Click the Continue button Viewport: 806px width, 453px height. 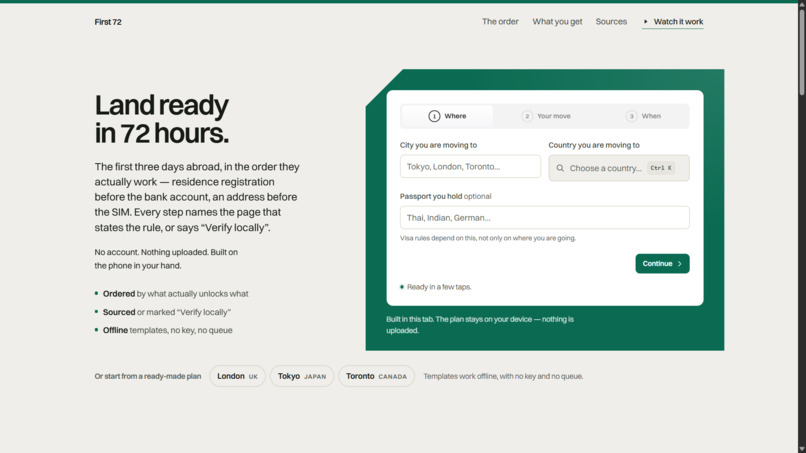click(662, 263)
